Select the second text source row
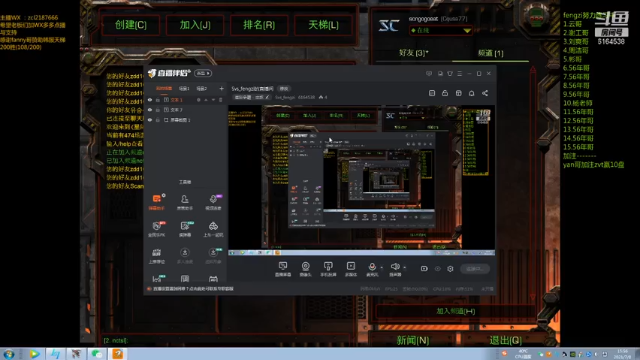 pyautogui.click(x=185, y=110)
